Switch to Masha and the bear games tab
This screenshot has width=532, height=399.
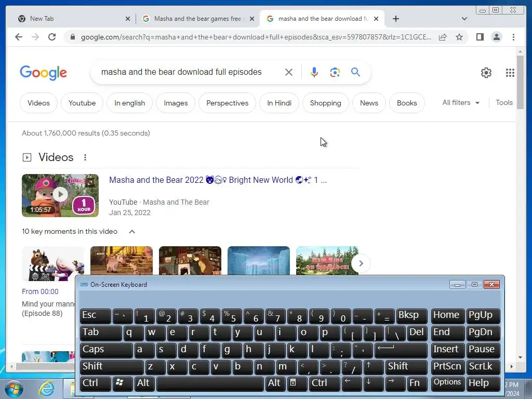pos(197,19)
